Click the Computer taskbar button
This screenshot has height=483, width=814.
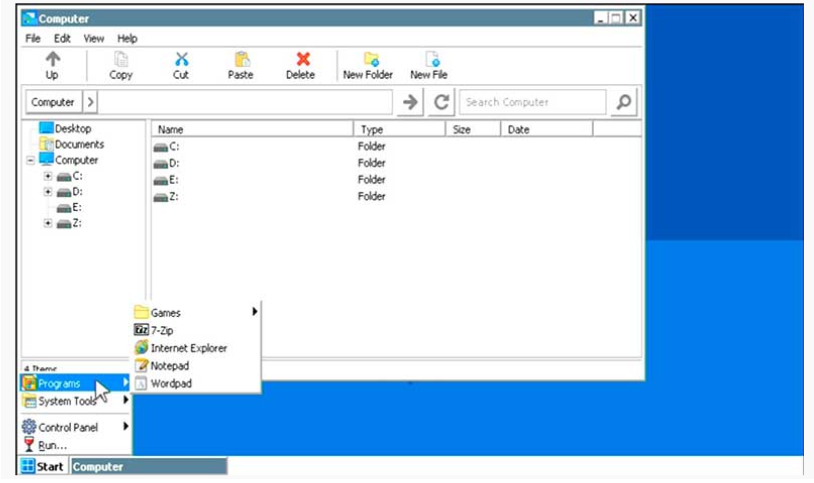[x=148, y=467]
